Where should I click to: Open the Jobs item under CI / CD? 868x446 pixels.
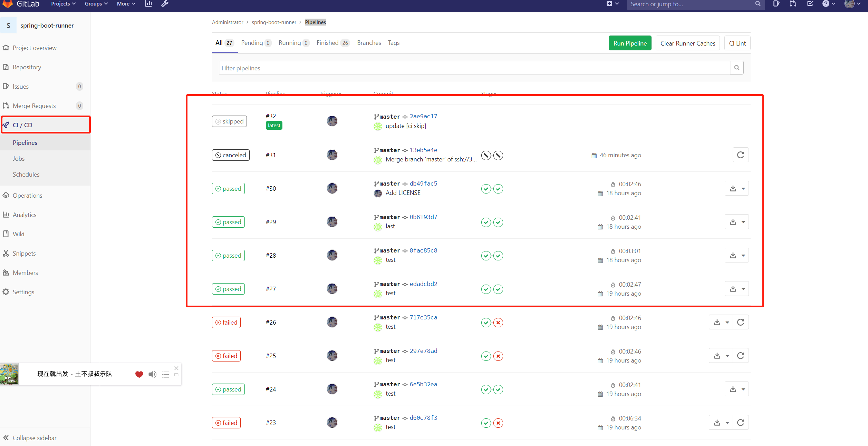tap(19, 158)
